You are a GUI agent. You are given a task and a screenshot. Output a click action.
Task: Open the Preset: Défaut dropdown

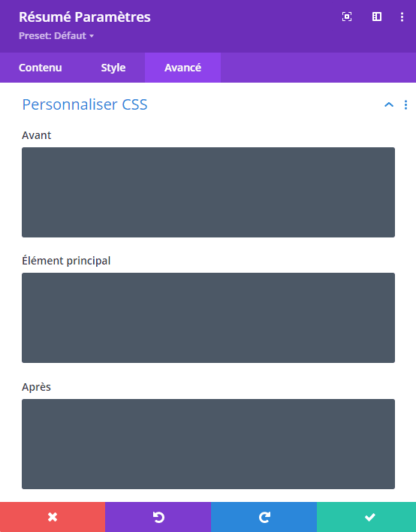56,35
